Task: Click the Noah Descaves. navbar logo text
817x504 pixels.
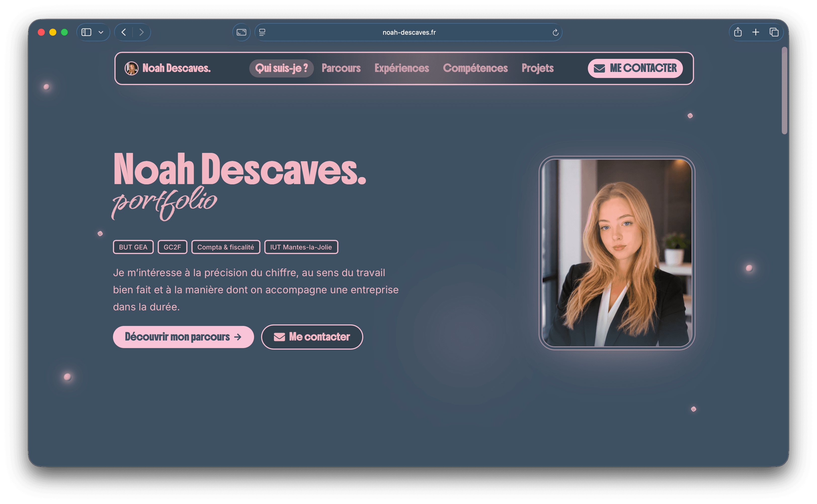Action: click(x=177, y=68)
